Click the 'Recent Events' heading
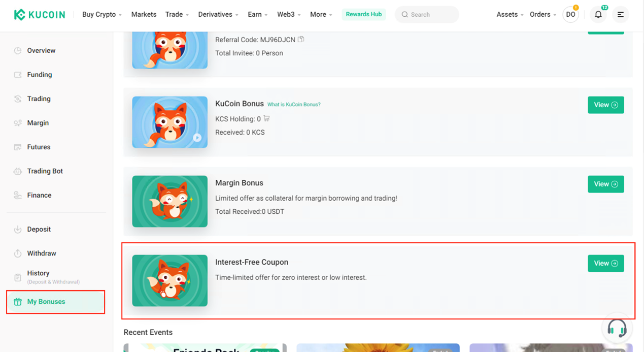This screenshot has width=644, height=352. pyautogui.click(x=148, y=332)
